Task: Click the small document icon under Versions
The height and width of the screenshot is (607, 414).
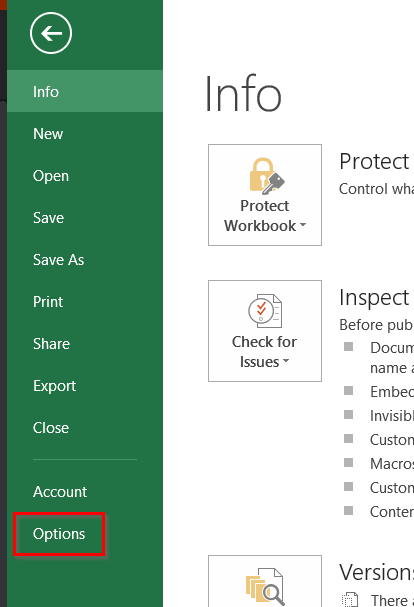Action: coord(349,599)
